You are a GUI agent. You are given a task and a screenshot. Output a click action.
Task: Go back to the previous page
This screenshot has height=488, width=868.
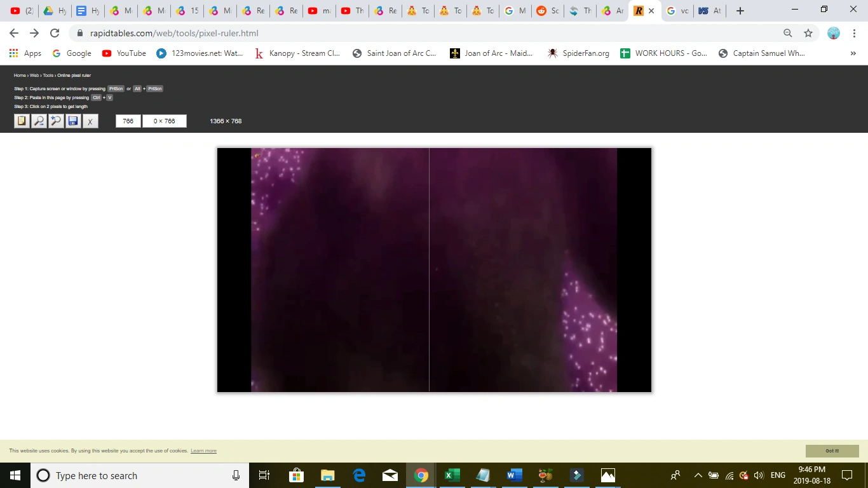pyautogui.click(x=14, y=33)
